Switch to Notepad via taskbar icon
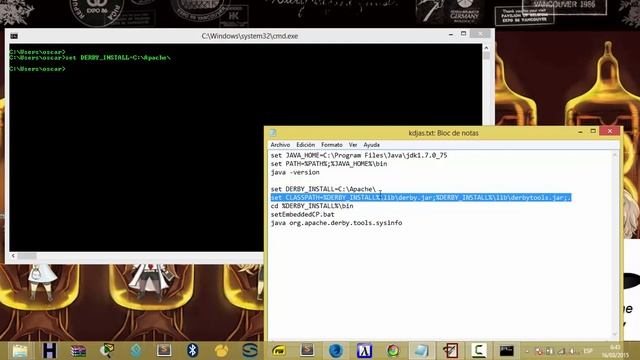Viewport: 640px width, 360px height. tap(421, 351)
